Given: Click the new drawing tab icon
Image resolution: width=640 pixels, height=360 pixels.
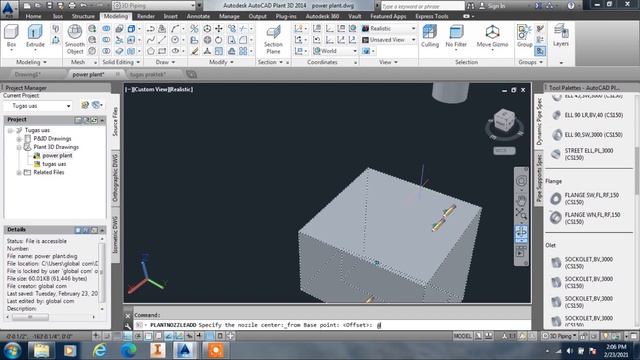Looking at the screenshot, I should (191, 74).
